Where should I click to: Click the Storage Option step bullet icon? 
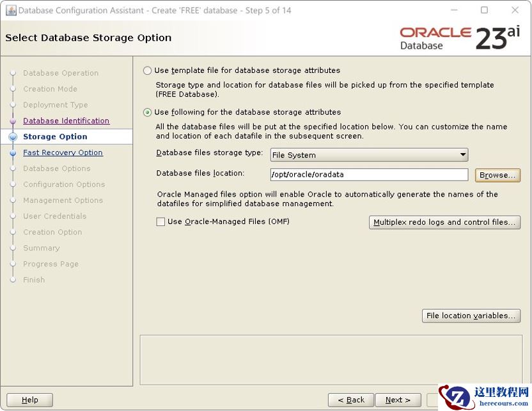[13, 136]
